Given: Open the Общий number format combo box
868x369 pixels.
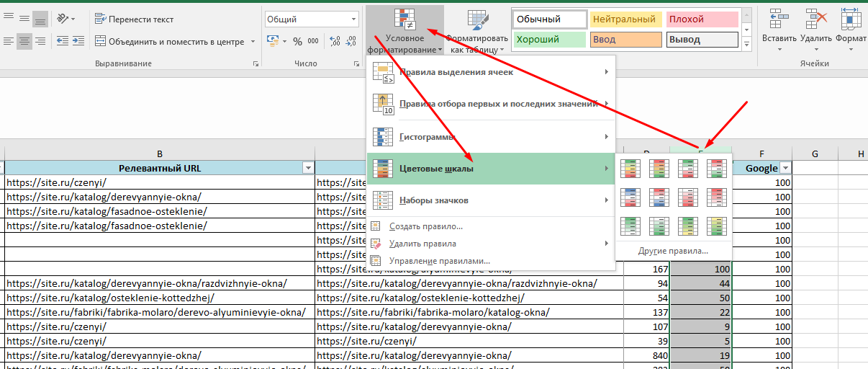Looking at the screenshot, I should [311, 19].
